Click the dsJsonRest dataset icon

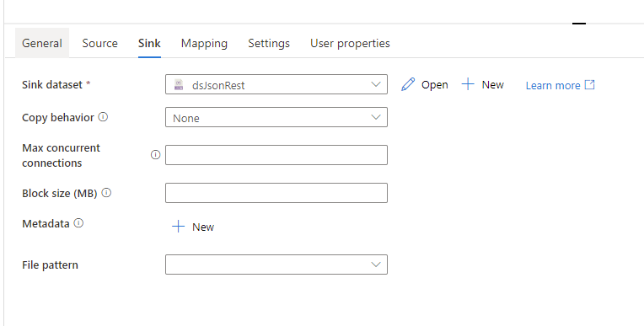179,84
